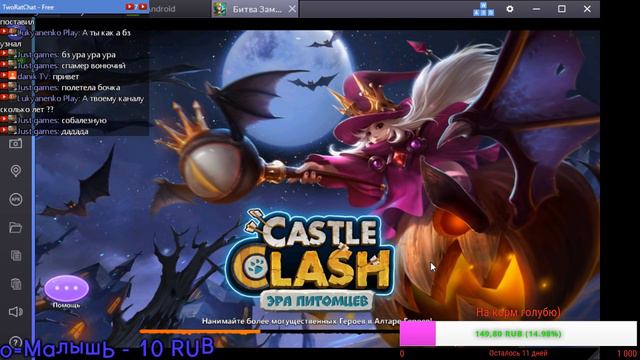640x360 pixels.
Task: Open the help question mark icon
Action: (x=16, y=342)
